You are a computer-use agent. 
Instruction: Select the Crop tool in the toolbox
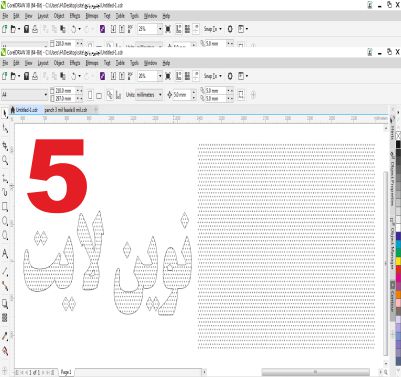pos(5,145)
